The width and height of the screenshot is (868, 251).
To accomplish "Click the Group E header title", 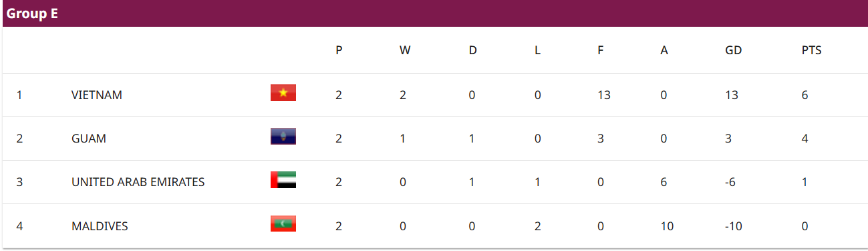I will point(32,13).
